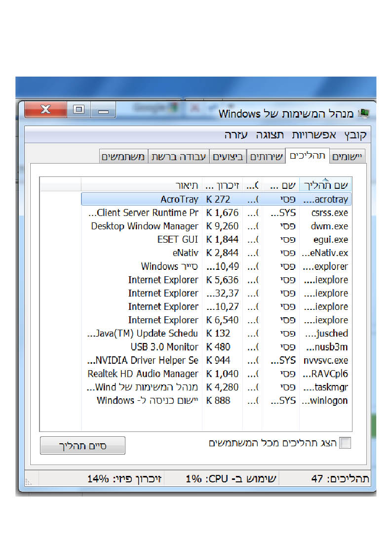The image size is (392, 555).
Task: Select the winlogon process row
Action: 216,401
